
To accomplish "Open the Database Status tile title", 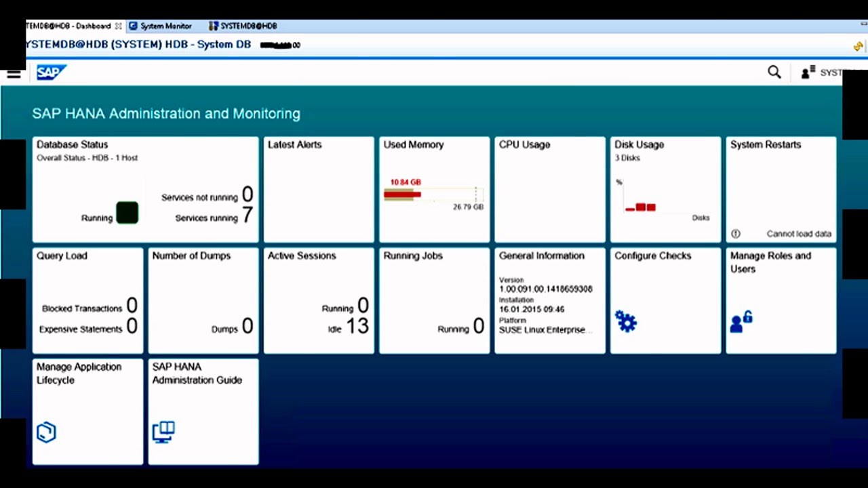I will pos(72,144).
